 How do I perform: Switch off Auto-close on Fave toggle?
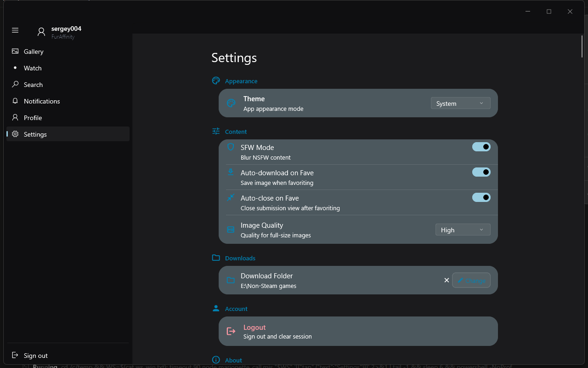pos(481,197)
